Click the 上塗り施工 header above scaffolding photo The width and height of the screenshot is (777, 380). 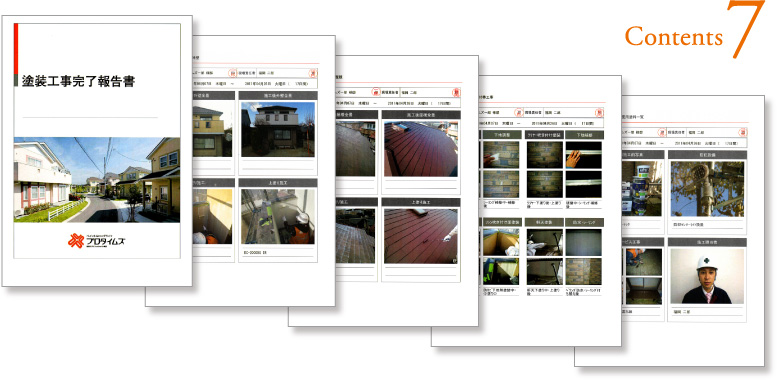pyautogui.click(x=278, y=183)
